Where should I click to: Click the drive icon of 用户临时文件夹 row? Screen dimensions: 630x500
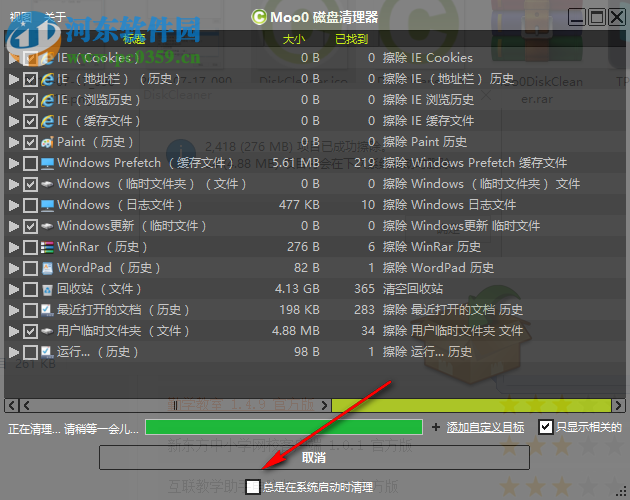[47, 331]
